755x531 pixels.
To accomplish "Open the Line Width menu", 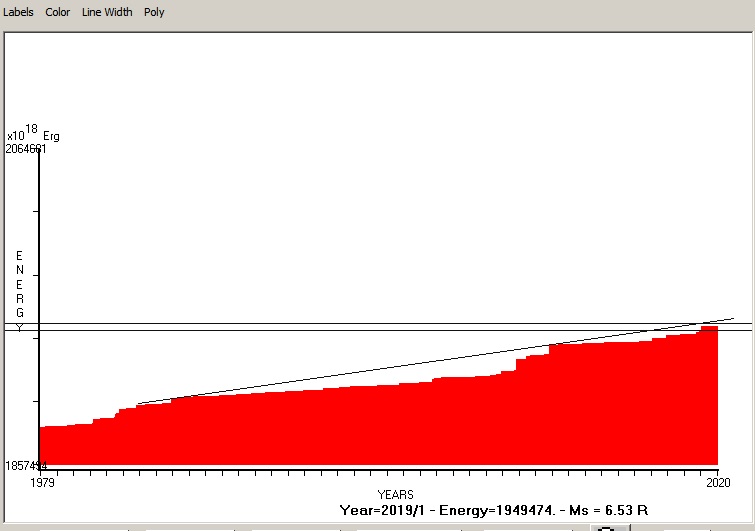I will (x=107, y=12).
